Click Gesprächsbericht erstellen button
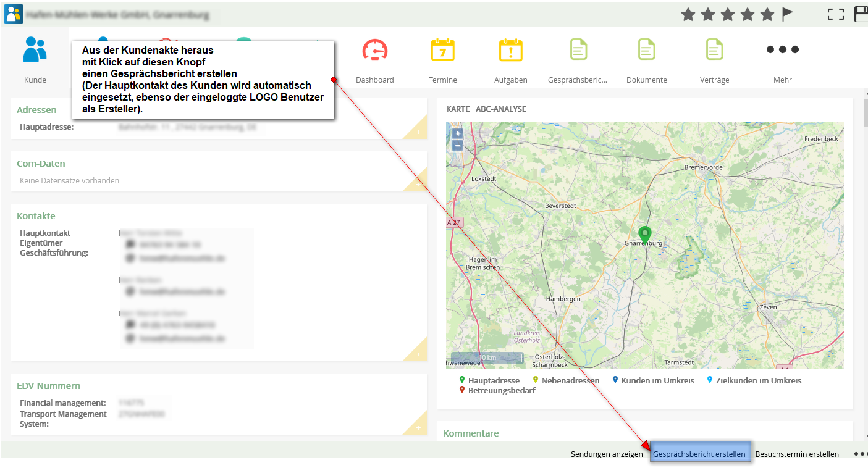 click(701, 454)
